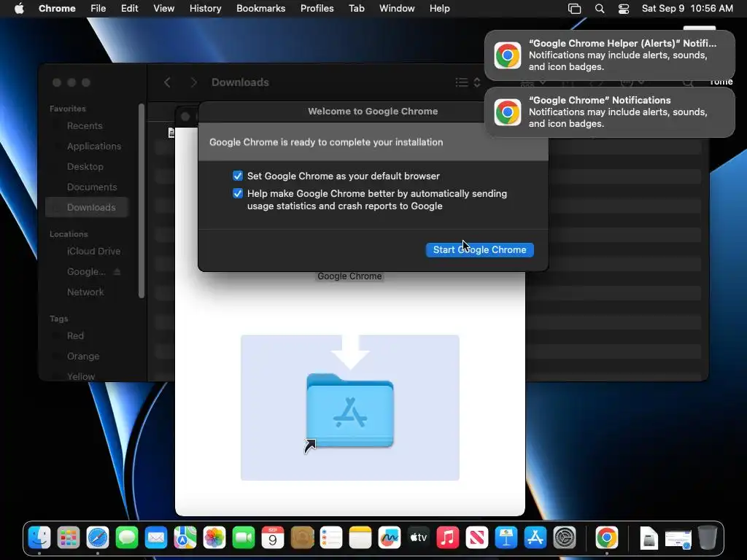The width and height of the screenshot is (747, 560).
Task: Select Desktop in Finder sidebar
Action: 85,167
